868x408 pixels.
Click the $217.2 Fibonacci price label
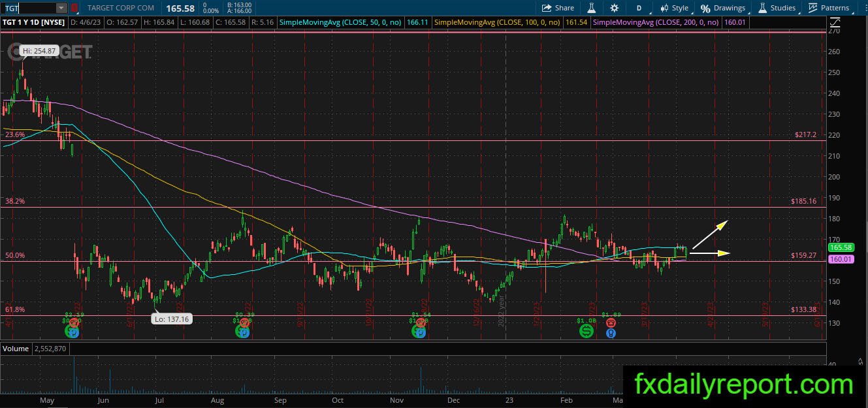pos(805,134)
